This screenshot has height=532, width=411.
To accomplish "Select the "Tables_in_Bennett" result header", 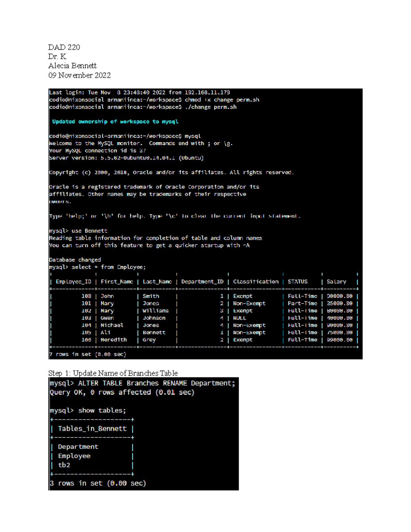I will (x=92, y=429).
